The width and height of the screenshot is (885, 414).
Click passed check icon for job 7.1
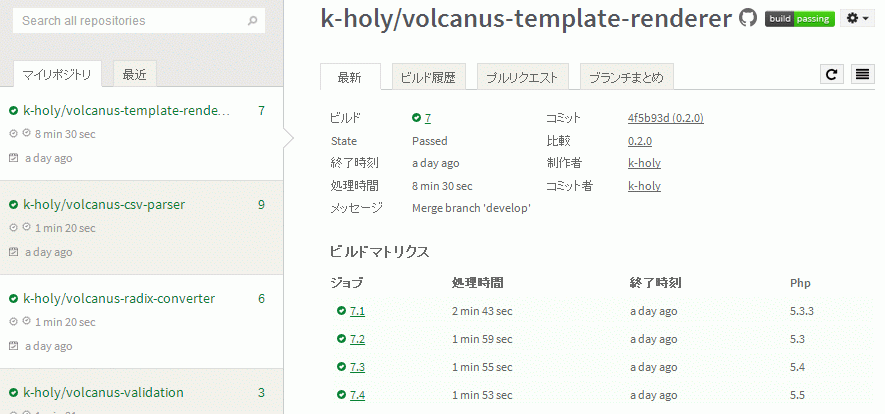tap(341, 311)
